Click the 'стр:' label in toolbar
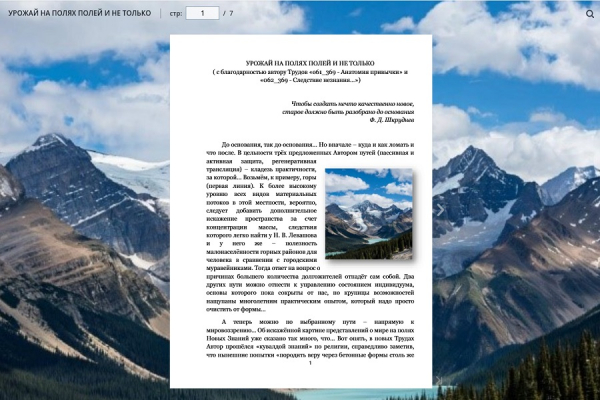The image size is (600, 400). tap(176, 13)
